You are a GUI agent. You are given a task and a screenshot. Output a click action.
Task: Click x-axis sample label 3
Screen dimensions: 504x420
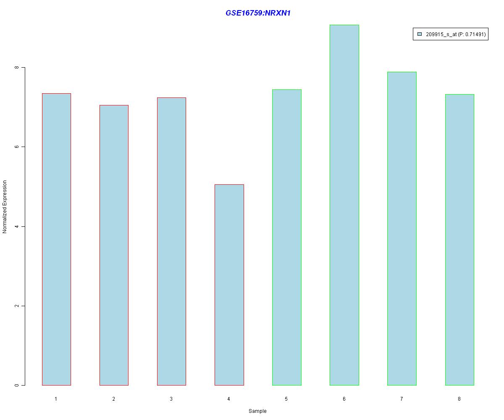171,399
